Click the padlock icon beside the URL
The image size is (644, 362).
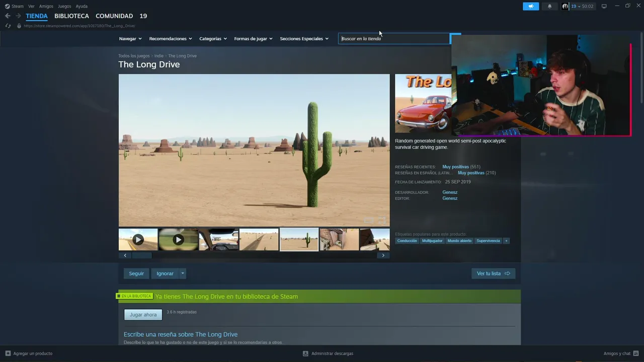(19, 26)
